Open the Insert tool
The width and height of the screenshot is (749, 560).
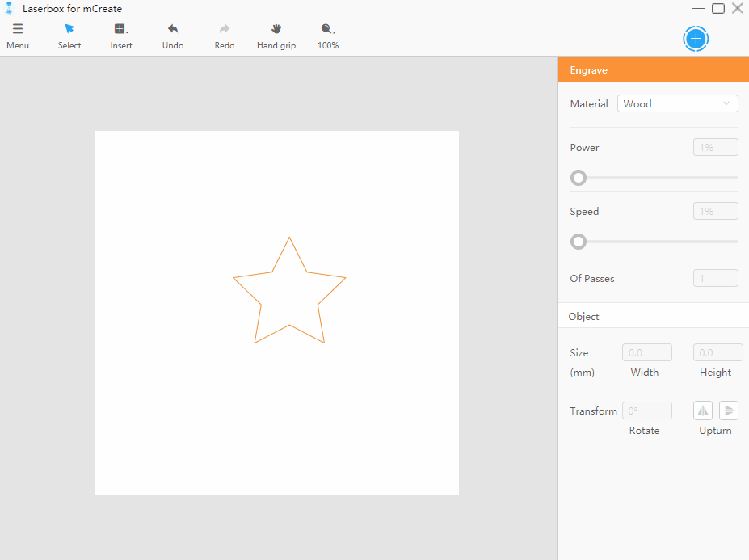[x=121, y=29]
